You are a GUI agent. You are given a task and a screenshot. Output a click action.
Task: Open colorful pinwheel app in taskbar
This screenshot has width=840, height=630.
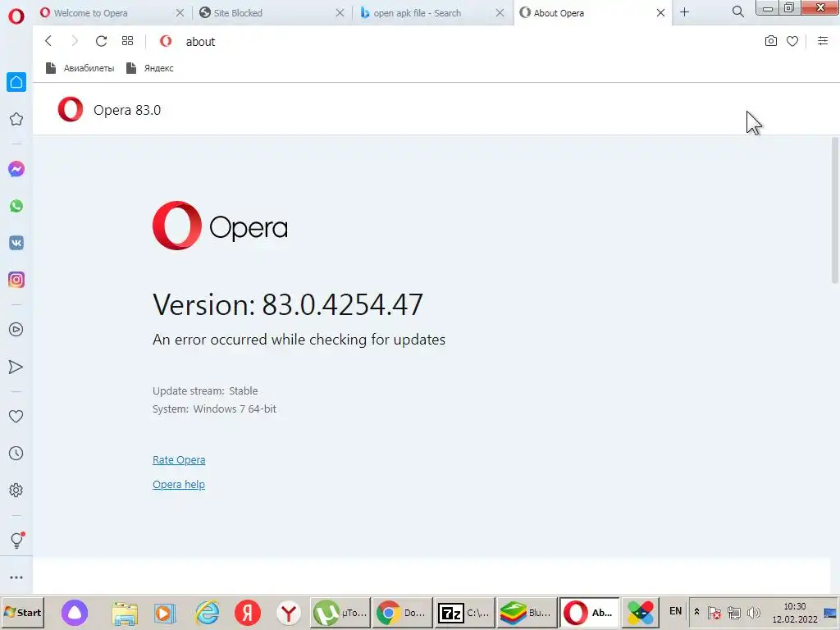pos(640,612)
